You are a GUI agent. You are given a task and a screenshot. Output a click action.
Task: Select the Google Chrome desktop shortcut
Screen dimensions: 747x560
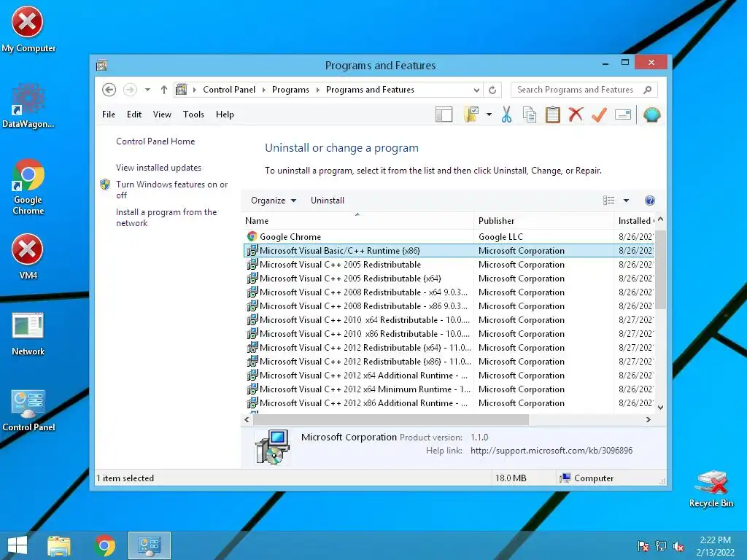28,187
